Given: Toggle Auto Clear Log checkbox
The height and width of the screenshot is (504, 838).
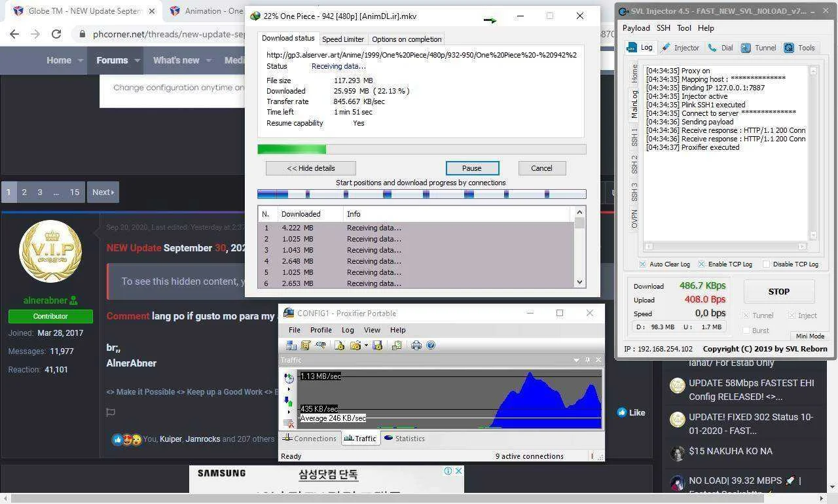Looking at the screenshot, I should coord(642,264).
